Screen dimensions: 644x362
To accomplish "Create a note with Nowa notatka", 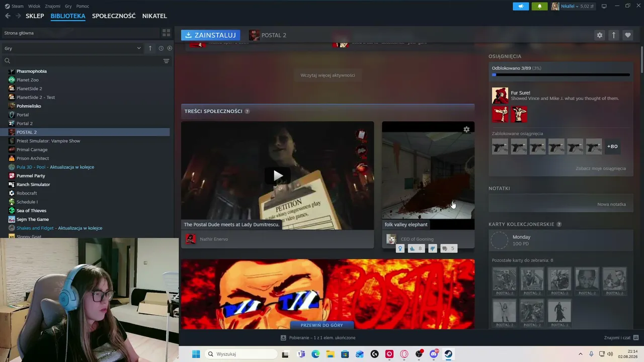I will coord(611,204).
